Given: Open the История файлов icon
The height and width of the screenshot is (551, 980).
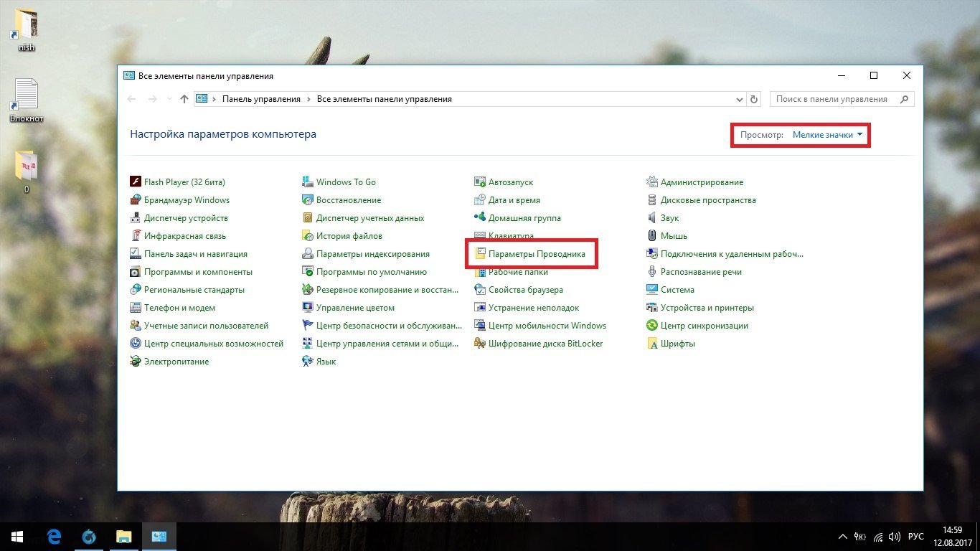Looking at the screenshot, I should pos(308,236).
